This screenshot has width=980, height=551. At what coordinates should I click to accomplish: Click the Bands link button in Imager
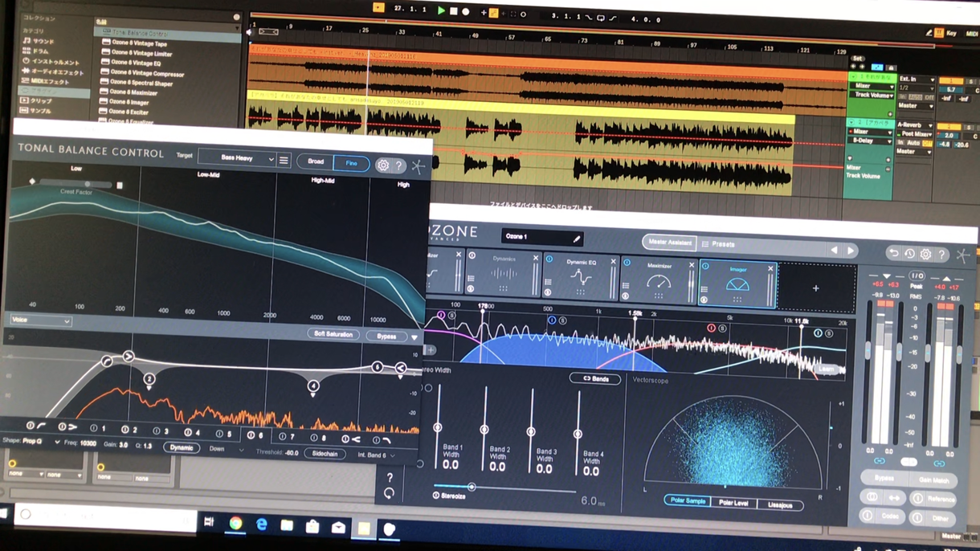coord(595,378)
